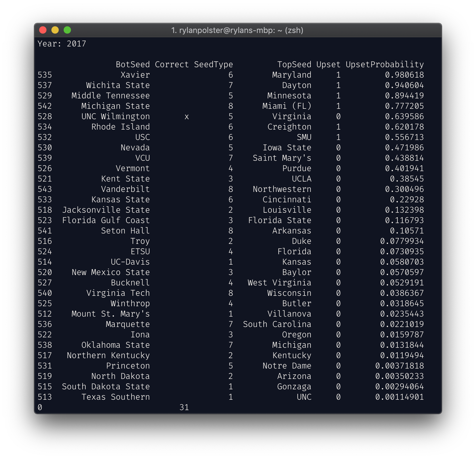Click Kent State entry

125,179
